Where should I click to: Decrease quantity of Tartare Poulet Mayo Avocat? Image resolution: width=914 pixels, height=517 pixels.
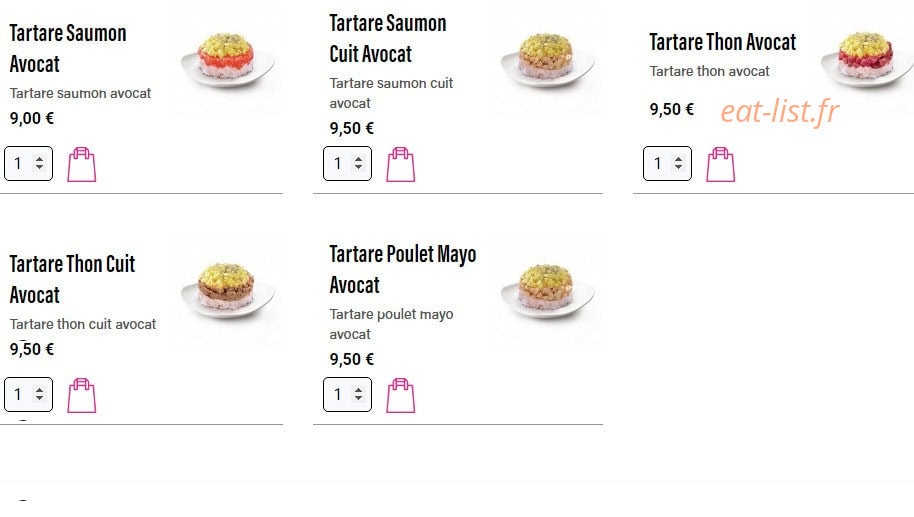(x=358, y=399)
